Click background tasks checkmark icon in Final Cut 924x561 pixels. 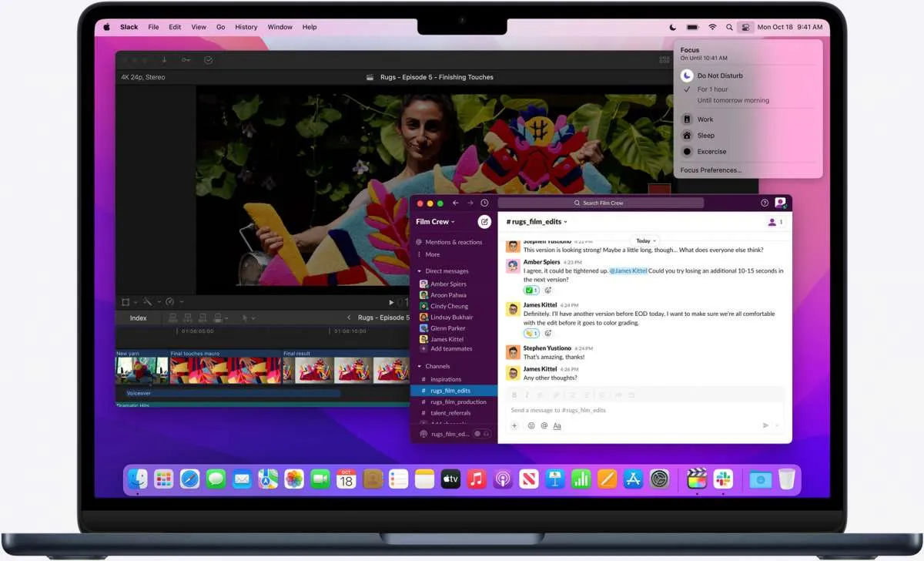pos(208,60)
